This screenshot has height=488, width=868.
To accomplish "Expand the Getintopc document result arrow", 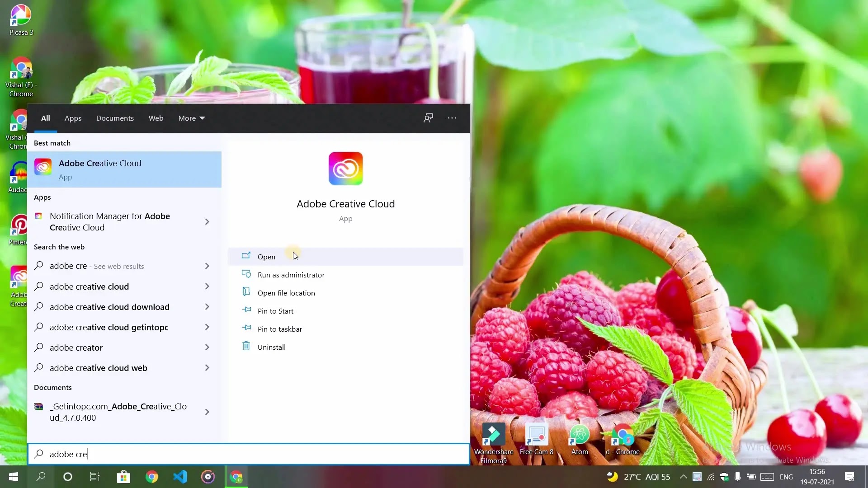I will tap(207, 412).
